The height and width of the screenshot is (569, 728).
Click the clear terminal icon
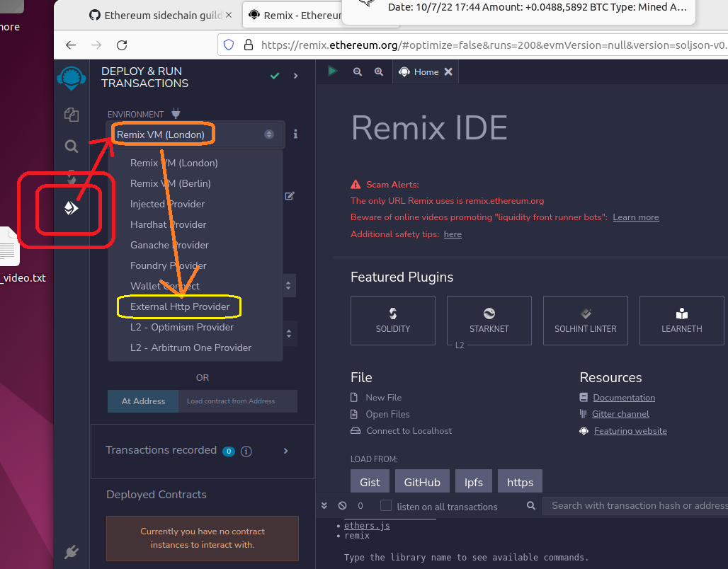pos(342,506)
